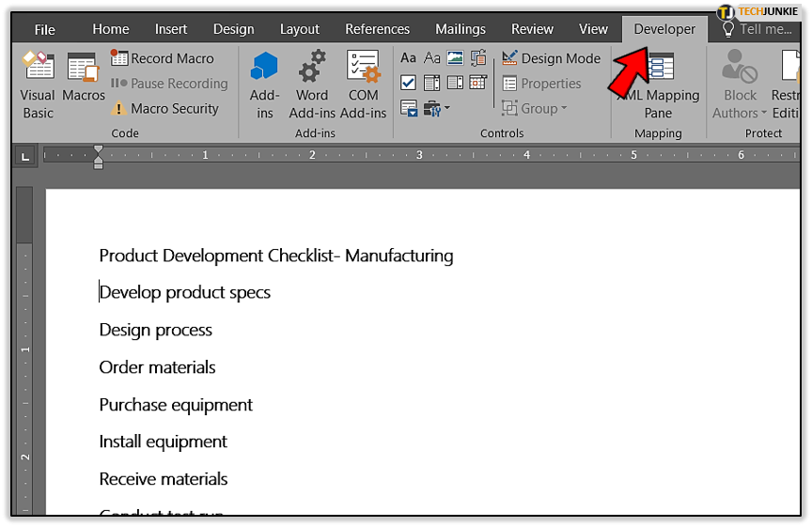Open COM Add-ins

[363, 85]
